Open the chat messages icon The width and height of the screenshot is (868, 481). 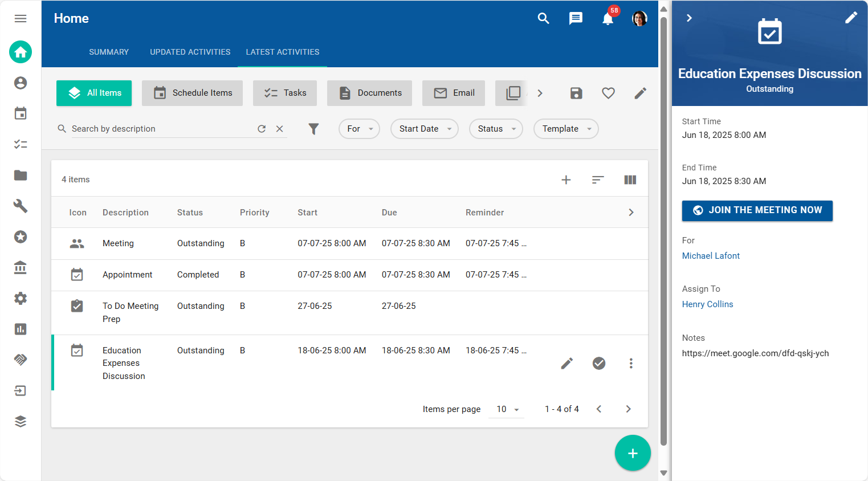(576, 19)
